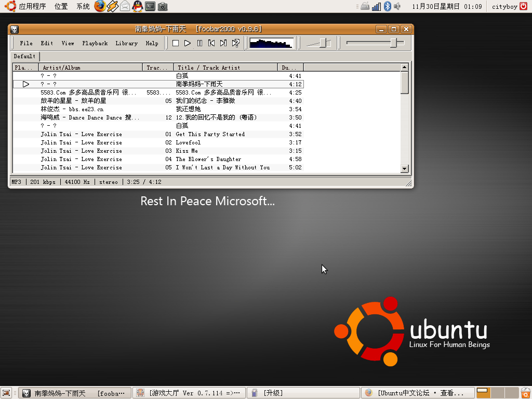Open the Edit menu
The height and width of the screenshot is (399, 532).
[x=47, y=43]
